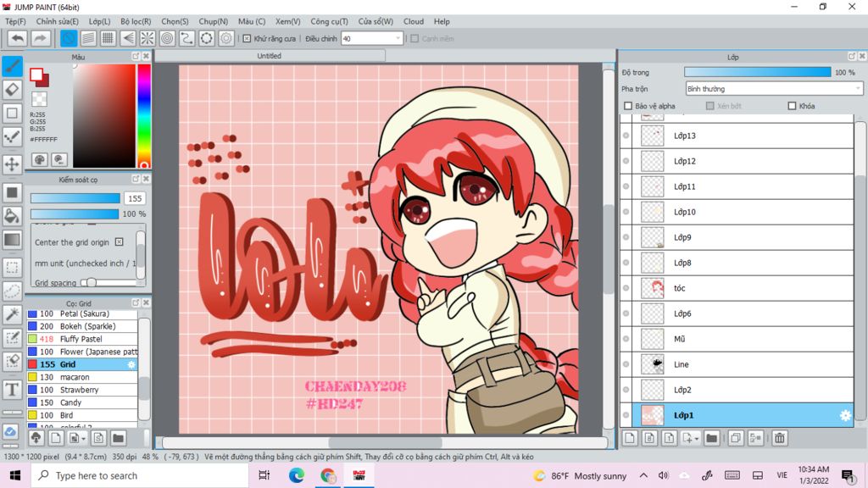Switch to the Untitled canvas tab

[270, 56]
